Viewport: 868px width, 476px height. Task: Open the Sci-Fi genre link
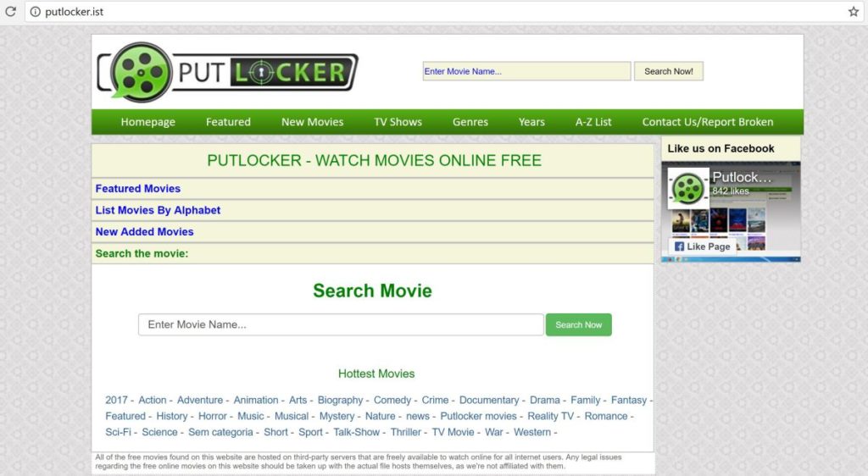click(118, 432)
